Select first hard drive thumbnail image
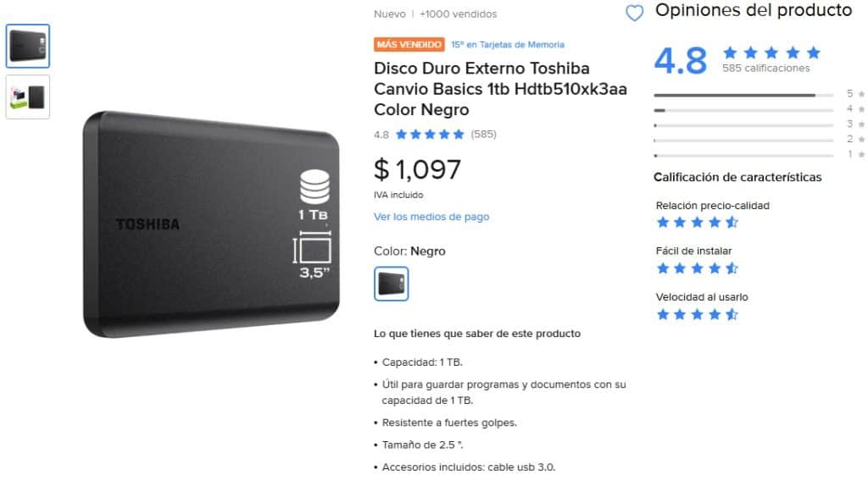The height and width of the screenshot is (481, 868). click(28, 46)
